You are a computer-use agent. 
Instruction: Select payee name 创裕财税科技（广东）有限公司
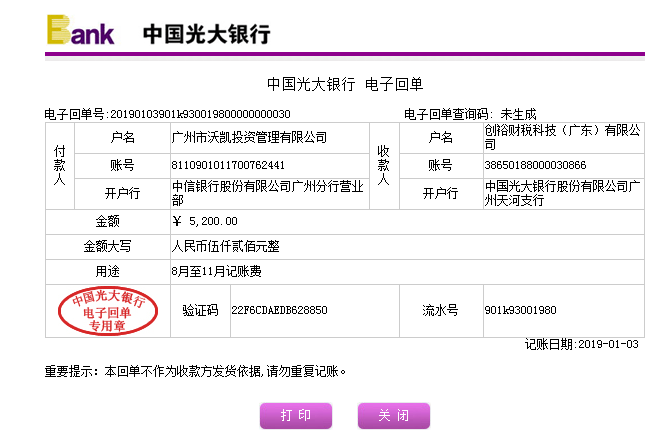click(x=562, y=137)
